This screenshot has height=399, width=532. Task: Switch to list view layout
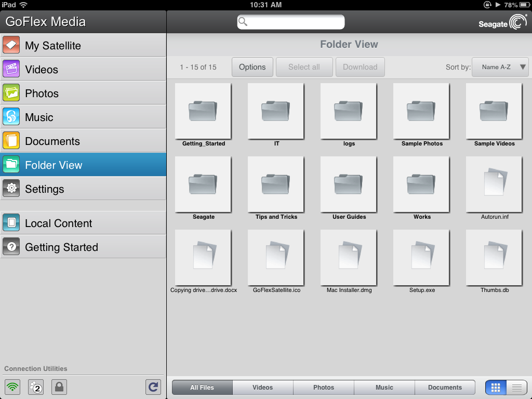517,387
